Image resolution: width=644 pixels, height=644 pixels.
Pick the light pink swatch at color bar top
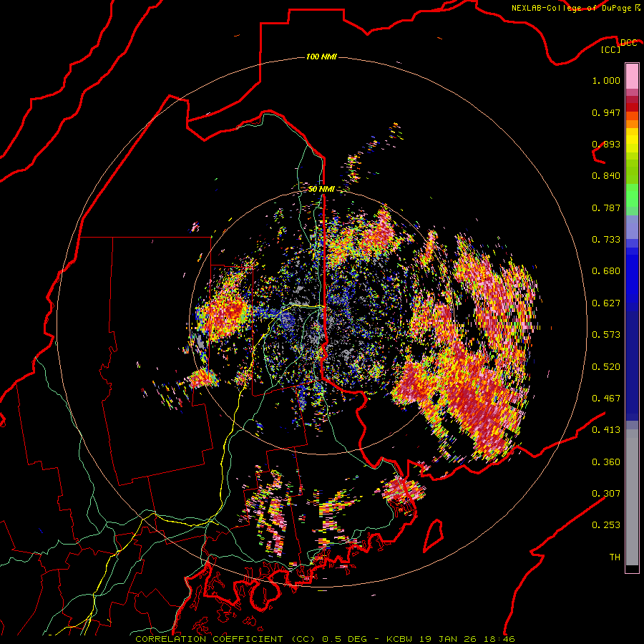[x=632, y=76]
